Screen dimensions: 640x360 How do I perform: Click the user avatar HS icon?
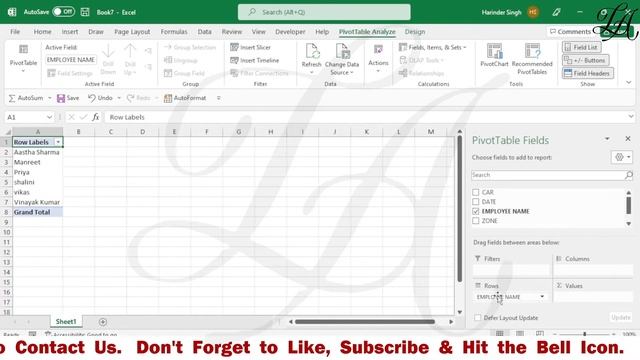533,12
